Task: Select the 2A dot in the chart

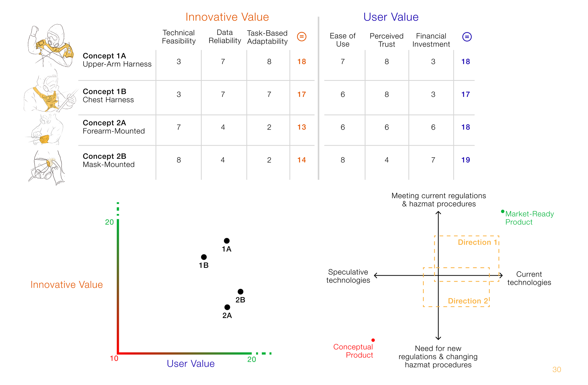Action: 227,307
